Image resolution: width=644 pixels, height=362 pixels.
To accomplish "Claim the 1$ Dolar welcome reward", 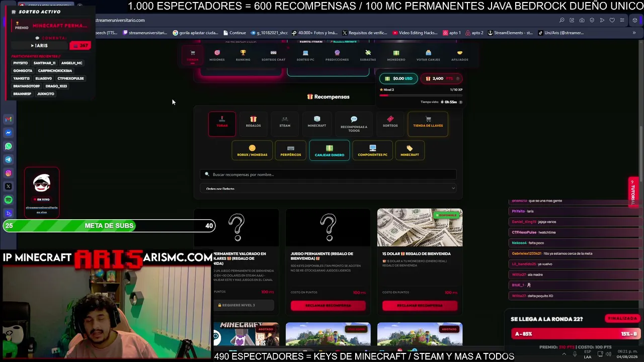I will [x=420, y=305].
